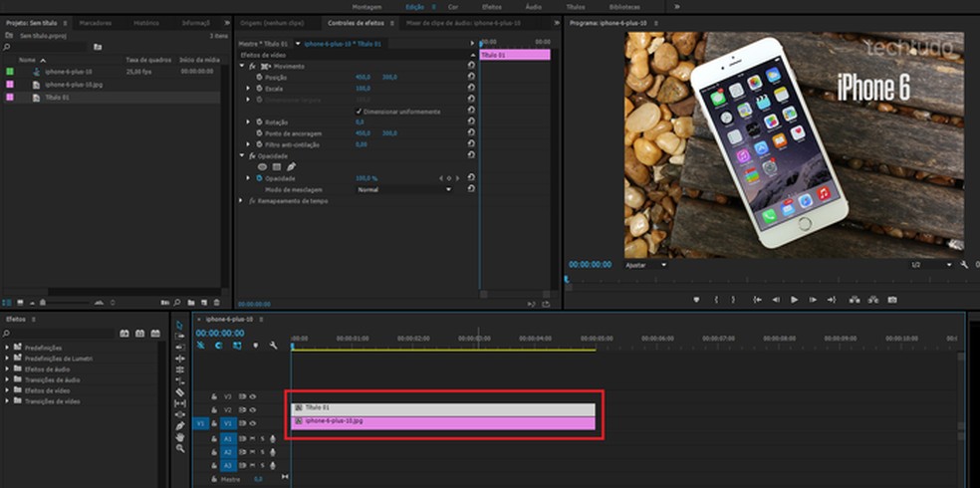Click the Export Frame camera icon
Viewport: 980px width, 488px height.
892,299
